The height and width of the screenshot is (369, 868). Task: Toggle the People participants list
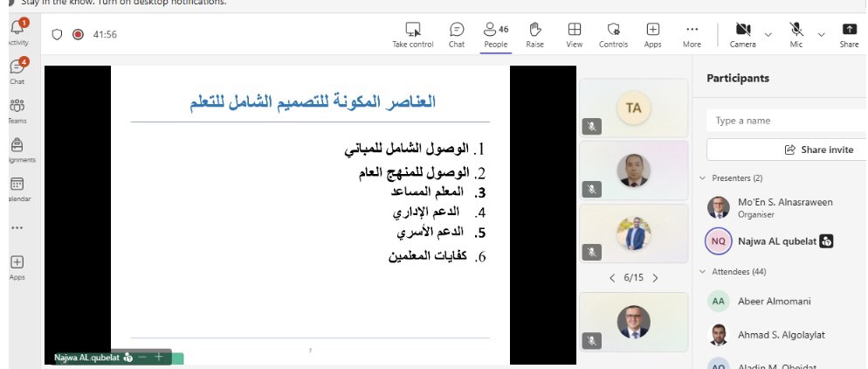tap(495, 33)
